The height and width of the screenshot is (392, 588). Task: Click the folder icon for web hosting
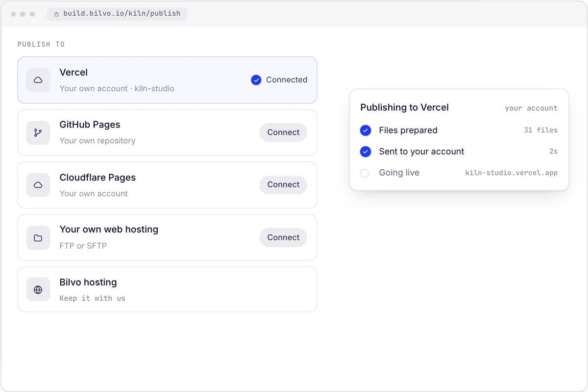(38, 238)
